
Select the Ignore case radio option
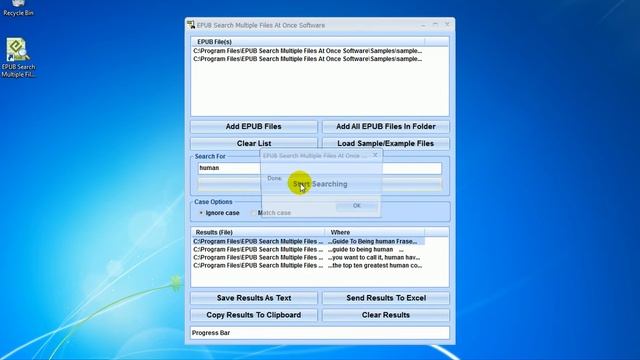tap(219, 213)
